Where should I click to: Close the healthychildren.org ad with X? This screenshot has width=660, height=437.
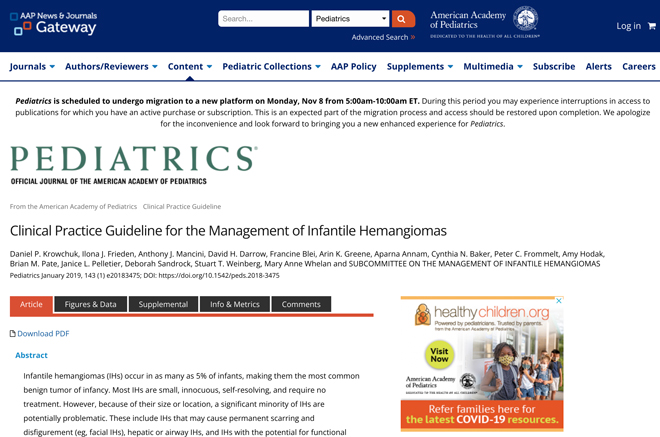(x=559, y=301)
